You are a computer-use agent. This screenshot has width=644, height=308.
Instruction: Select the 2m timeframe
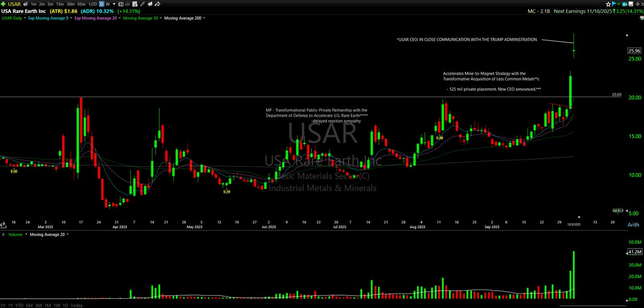click(x=42, y=4)
